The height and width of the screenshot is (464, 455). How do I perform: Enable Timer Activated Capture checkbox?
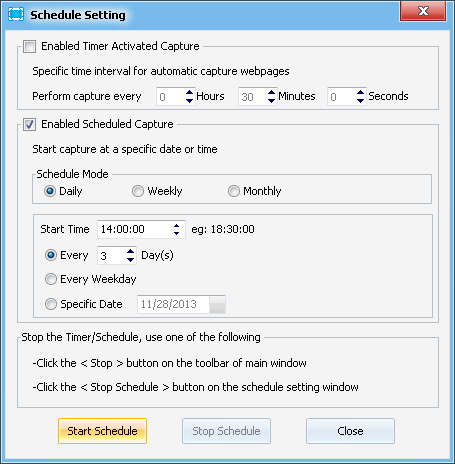coord(29,46)
